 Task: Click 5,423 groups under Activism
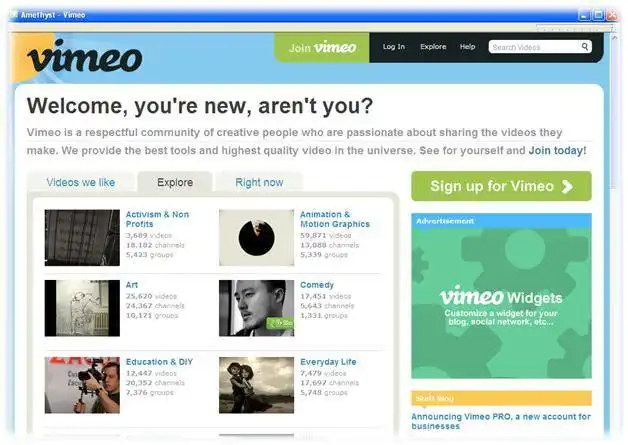tap(150, 255)
